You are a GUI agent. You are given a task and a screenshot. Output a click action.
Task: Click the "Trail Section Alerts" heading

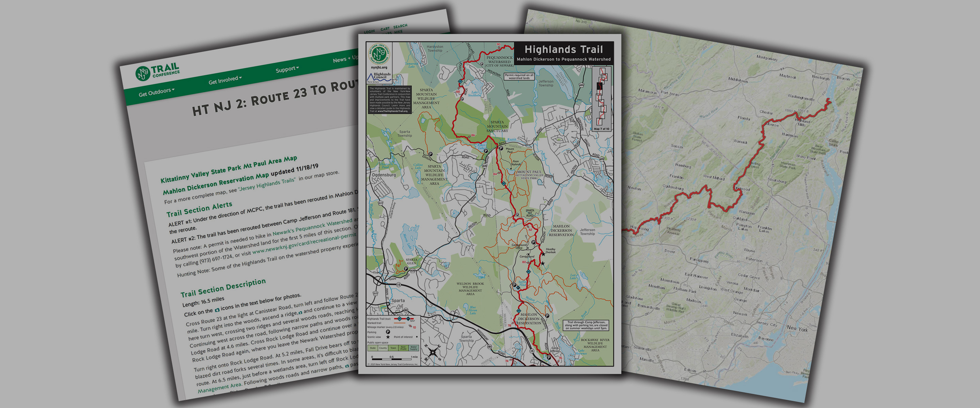pyautogui.click(x=199, y=209)
